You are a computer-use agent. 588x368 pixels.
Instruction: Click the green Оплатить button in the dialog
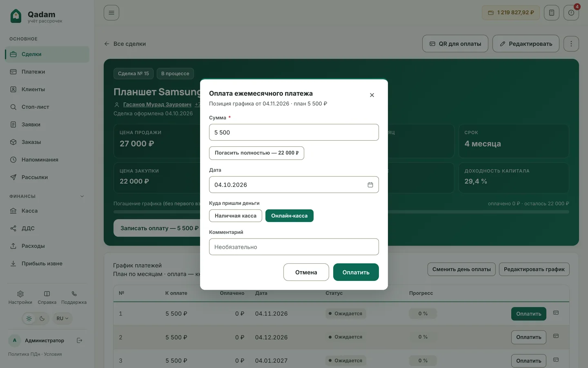(356, 272)
